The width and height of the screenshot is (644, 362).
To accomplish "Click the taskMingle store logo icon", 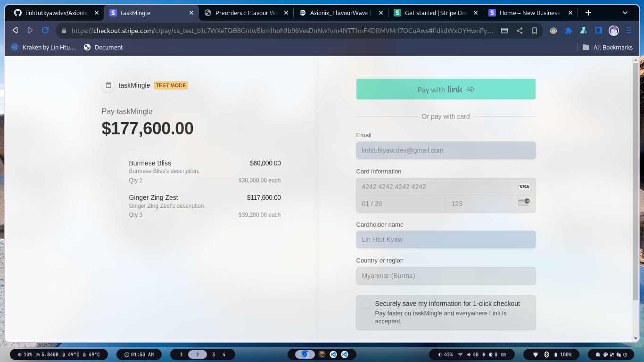I will tap(108, 85).
